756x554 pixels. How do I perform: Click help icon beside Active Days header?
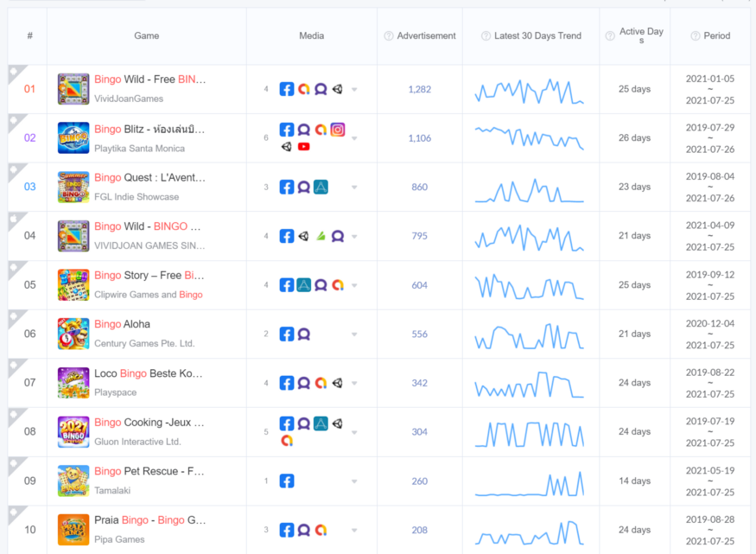[x=610, y=35]
